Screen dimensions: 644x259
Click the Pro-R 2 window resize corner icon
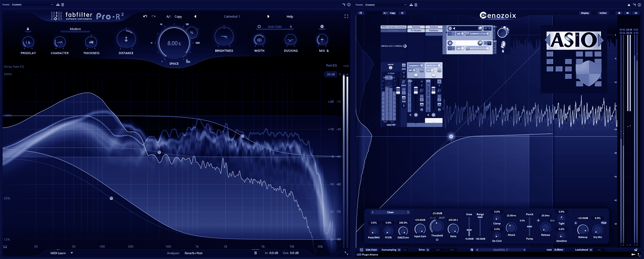click(346, 253)
